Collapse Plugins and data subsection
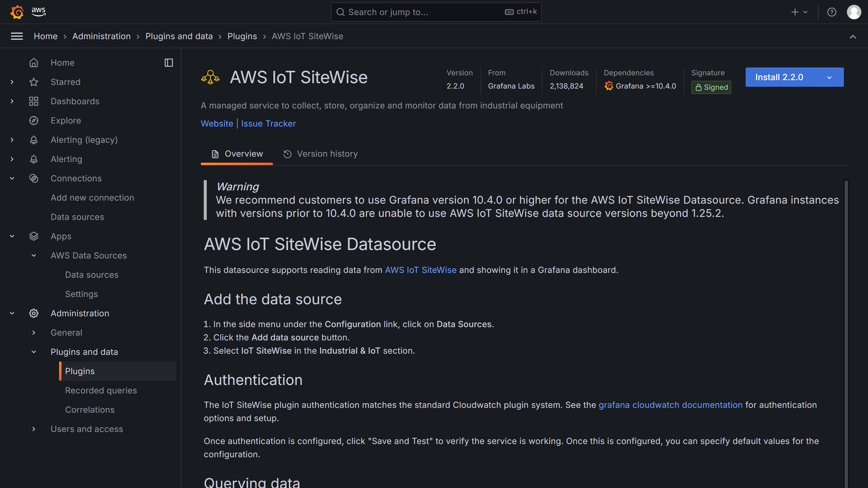Viewport: 868px width, 488px height. pyautogui.click(x=34, y=352)
